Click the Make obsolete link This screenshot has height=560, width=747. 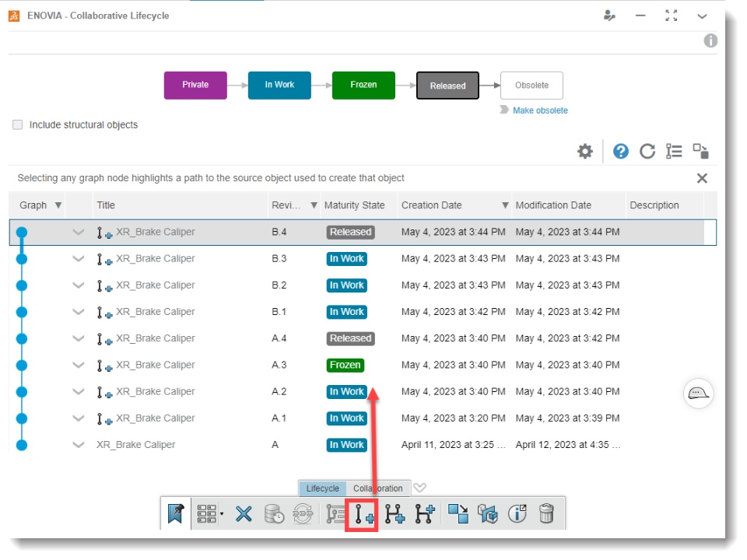pyautogui.click(x=540, y=110)
